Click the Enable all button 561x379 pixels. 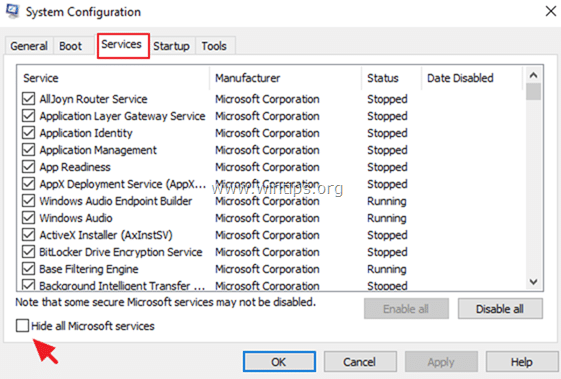[x=406, y=308]
